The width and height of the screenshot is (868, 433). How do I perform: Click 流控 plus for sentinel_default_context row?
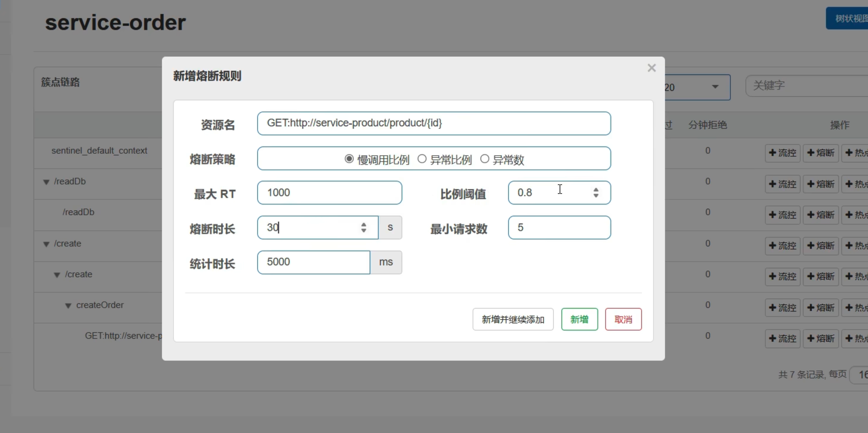point(782,153)
